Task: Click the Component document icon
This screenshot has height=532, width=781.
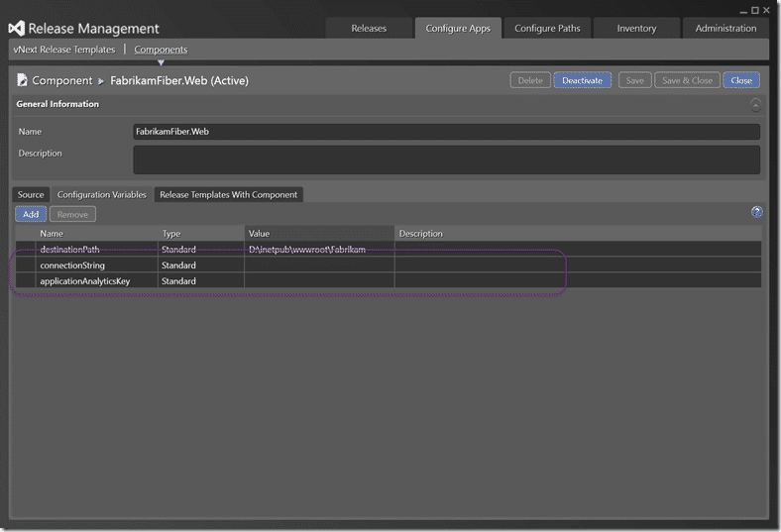Action: pyautogui.click(x=22, y=80)
